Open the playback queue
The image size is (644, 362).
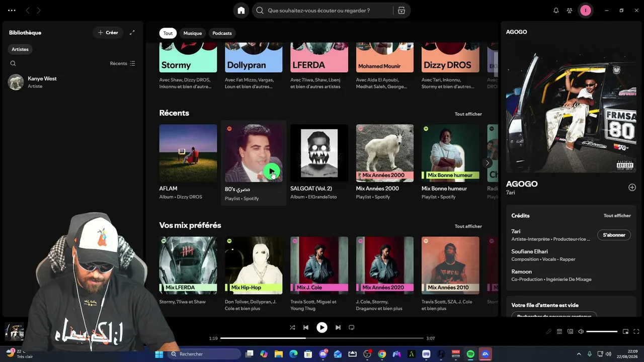pos(559,332)
